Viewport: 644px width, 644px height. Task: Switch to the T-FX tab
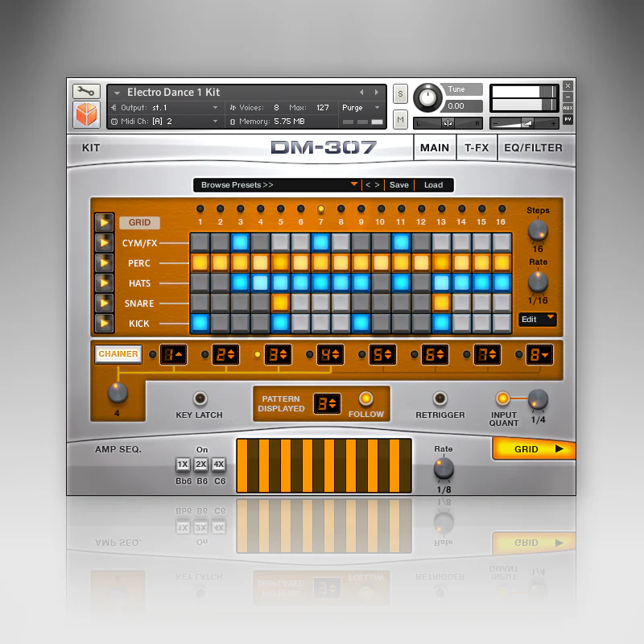(477, 148)
